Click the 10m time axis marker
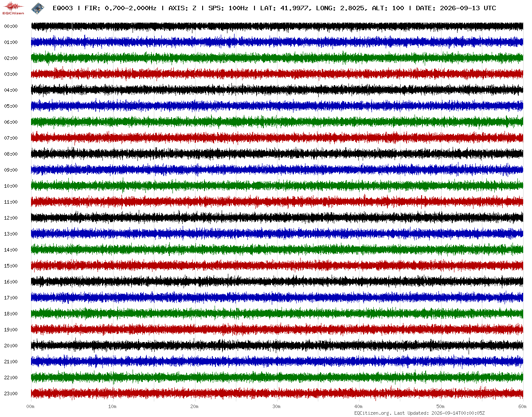Image resolution: width=532 pixels, height=417 pixels. [x=113, y=406]
